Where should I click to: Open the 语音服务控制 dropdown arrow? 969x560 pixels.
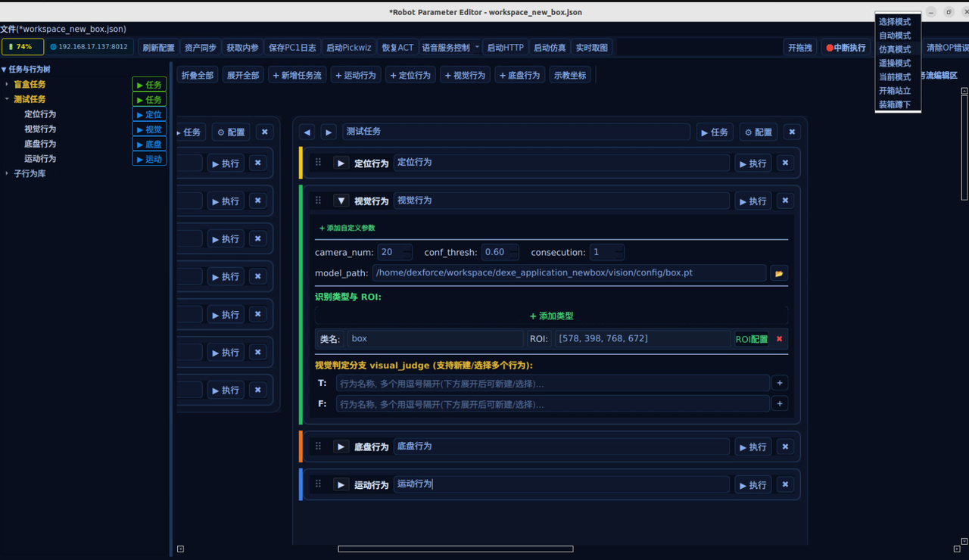477,48
